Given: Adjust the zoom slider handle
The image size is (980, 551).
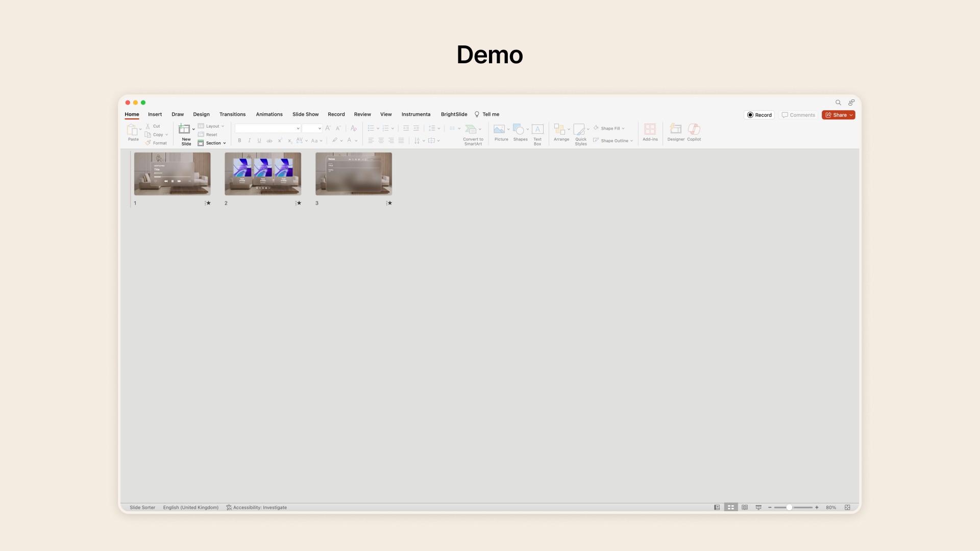Looking at the screenshot, I should (789, 508).
